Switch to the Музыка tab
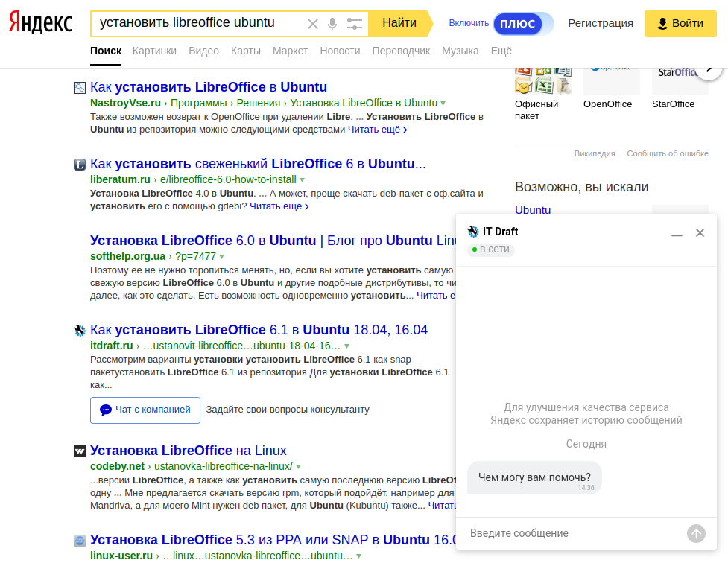The image size is (728, 563). pos(460,51)
